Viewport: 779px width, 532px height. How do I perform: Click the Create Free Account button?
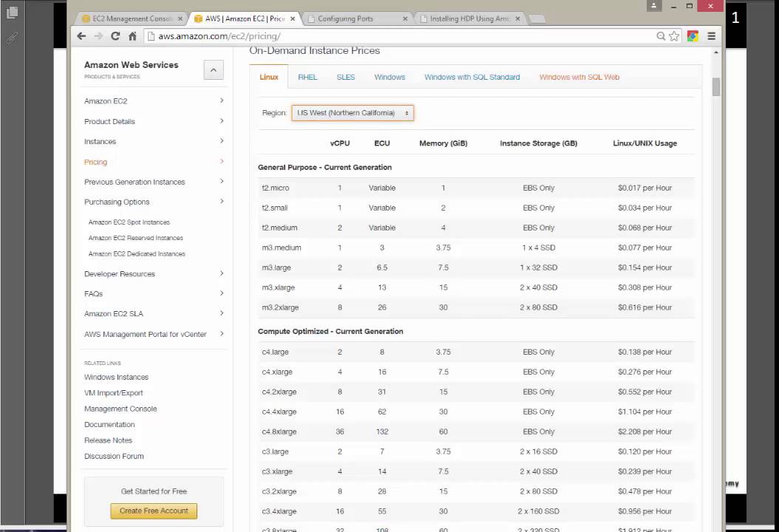154,511
